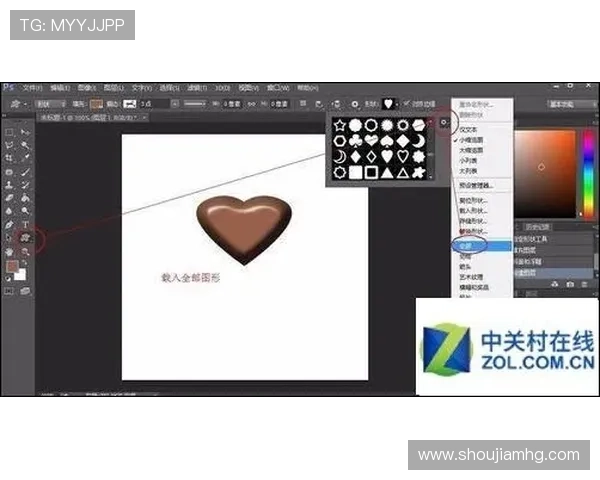Toggle the 对齐边缘 align edges checkbox
Screen dimensions: 600x480
tap(406, 103)
